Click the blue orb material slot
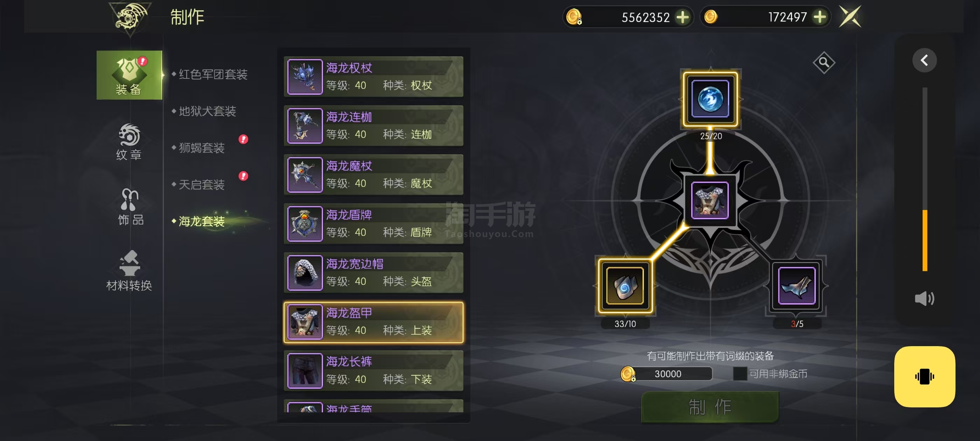The image size is (980, 441). [x=710, y=99]
